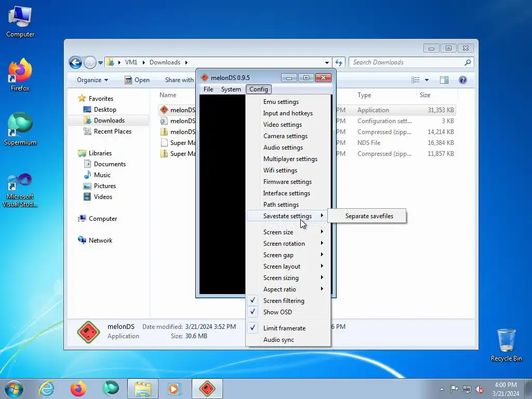Open Firmware settings
The width and height of the screenshot is (532, 399).
click(x=288, y=182)
